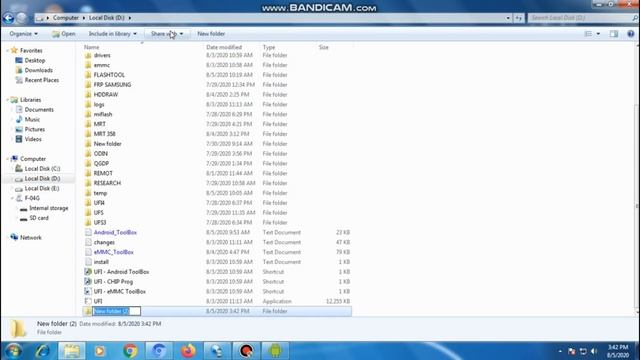Open the Start menu orb
The height and width of the screenshot is (360, 640).
(13, 351)
